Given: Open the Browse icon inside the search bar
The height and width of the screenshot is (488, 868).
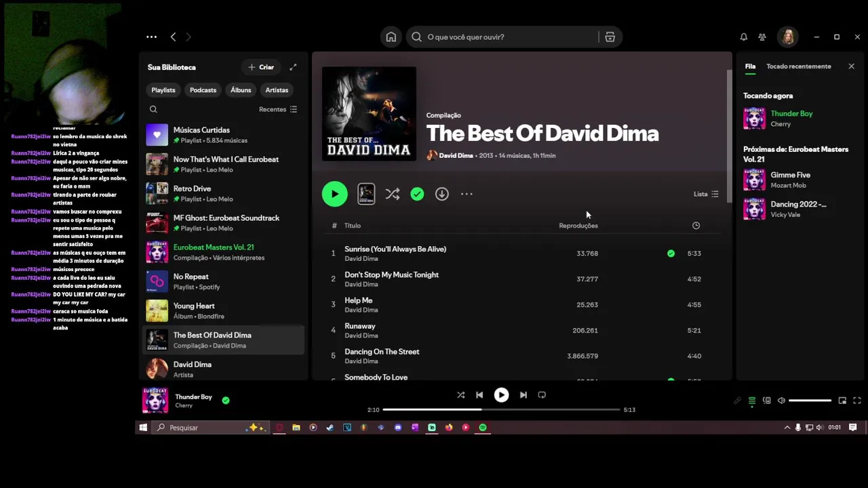Looking at the screenshot, I should point(610,37).
